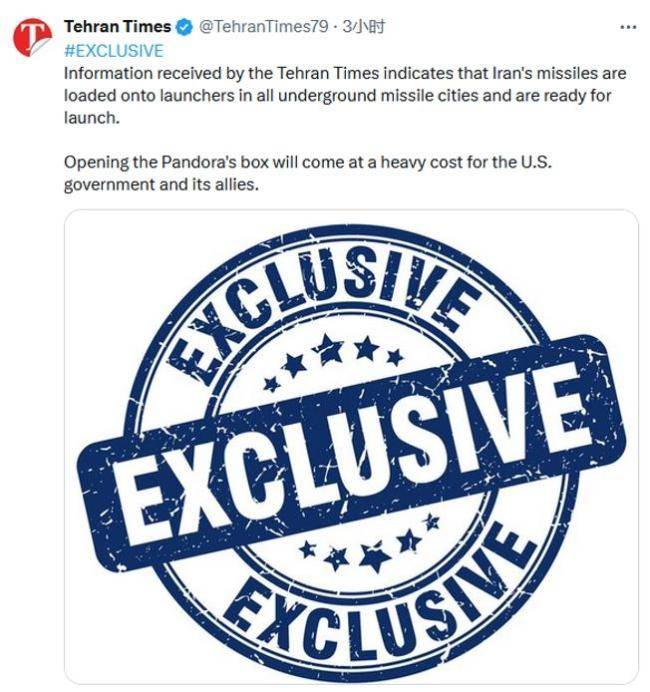
Task: Open the @TehranTimes79 handle link
Action: click(x=263, y=27)
